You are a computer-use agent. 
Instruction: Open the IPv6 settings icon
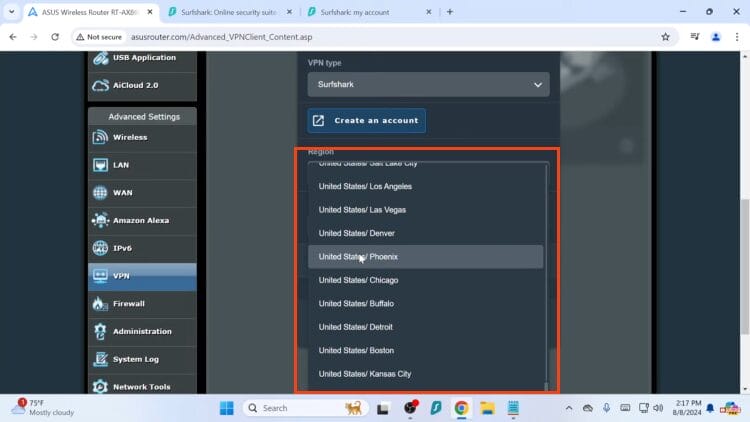100,248
